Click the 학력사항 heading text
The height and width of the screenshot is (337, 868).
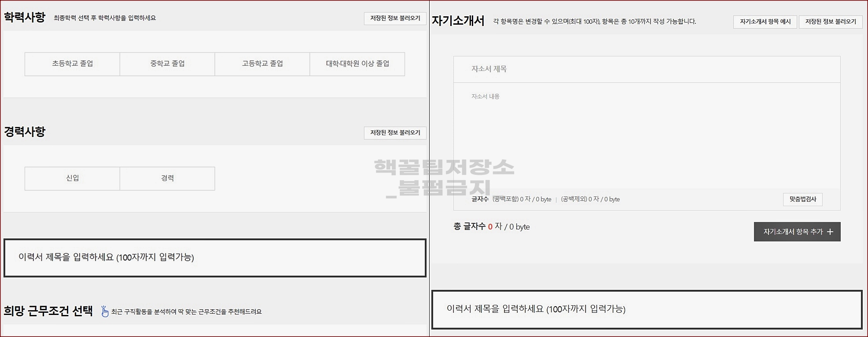coord(25,18)
